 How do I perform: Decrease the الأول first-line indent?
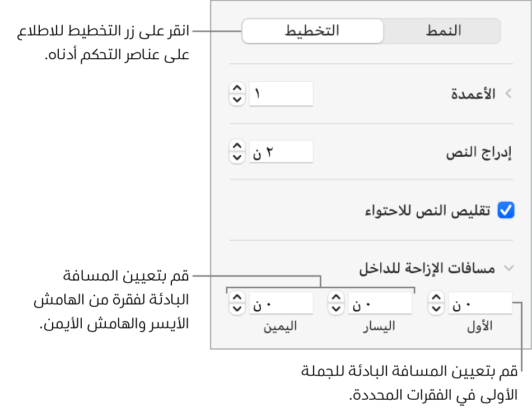436,308
